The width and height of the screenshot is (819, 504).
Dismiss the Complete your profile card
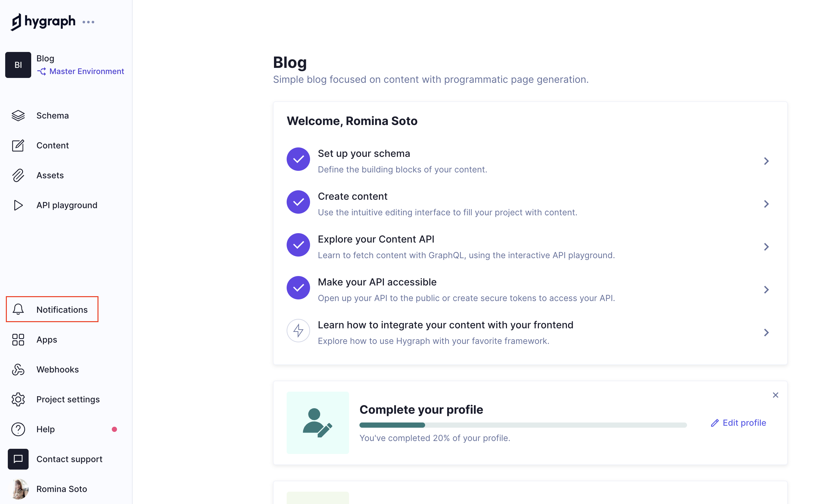click(775, 395)
